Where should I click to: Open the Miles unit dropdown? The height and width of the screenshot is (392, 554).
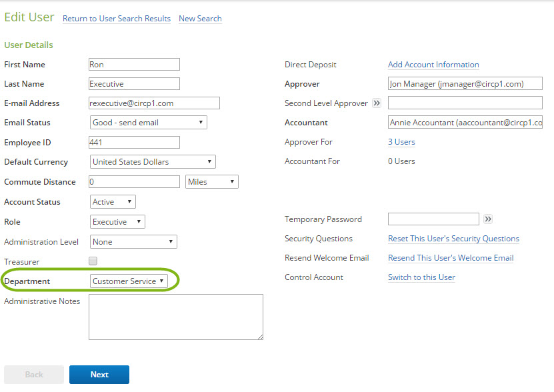tap(211, 182)
